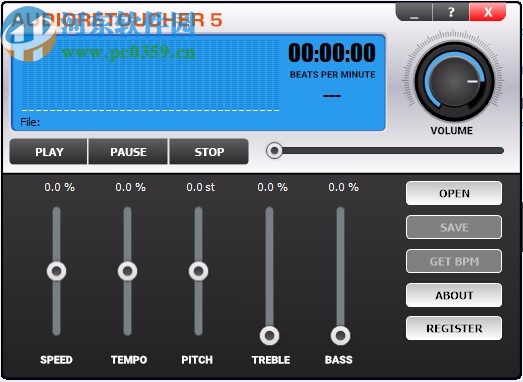Click the PITCH label

197,360
